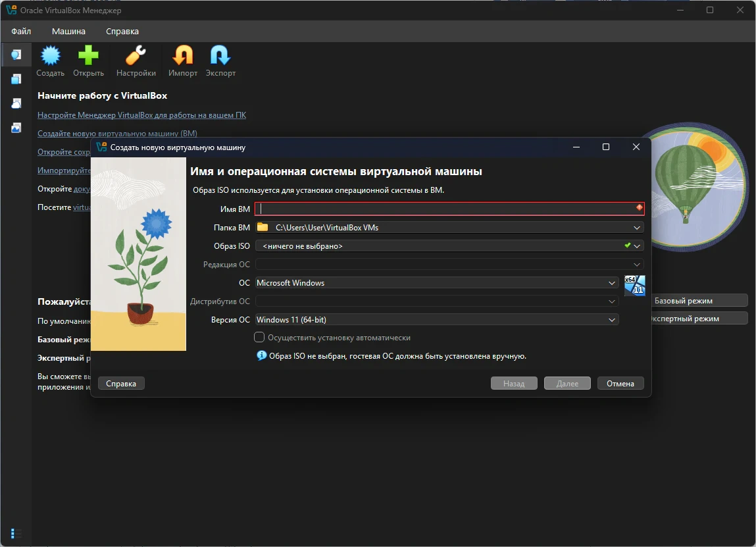Click the hot-air balloon illustration in Manager
The image size is (756, 547).
point(699,187)
